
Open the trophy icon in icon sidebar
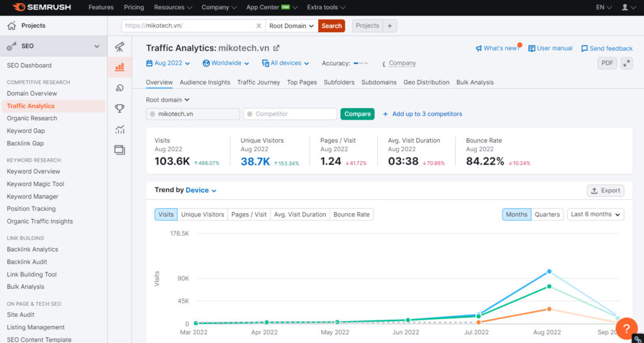tap(119, 108)
